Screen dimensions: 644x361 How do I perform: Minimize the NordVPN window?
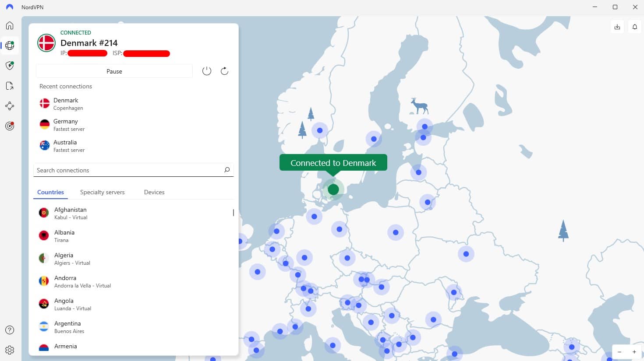[x=595, y=7]
